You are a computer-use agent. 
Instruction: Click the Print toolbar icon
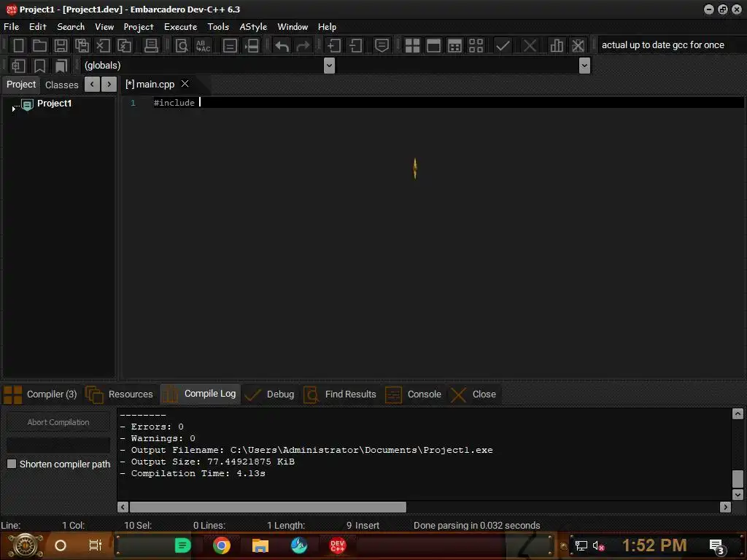pos(151,46)
